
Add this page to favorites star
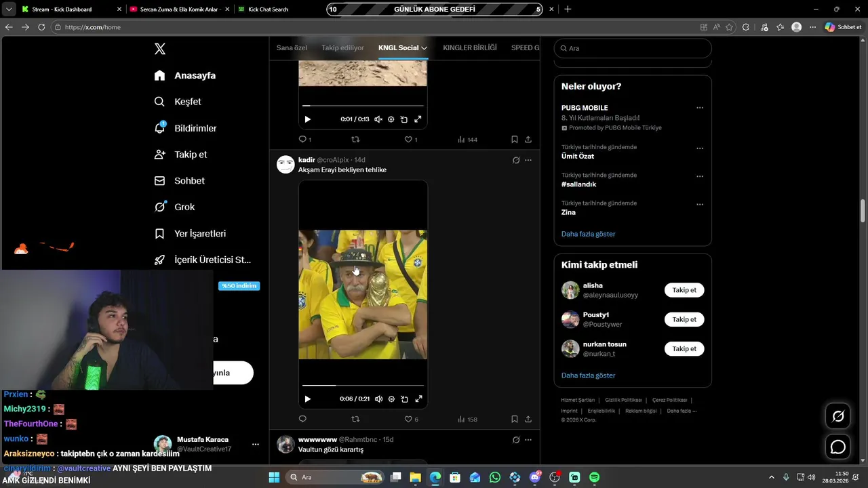click(x=730, y=27)
